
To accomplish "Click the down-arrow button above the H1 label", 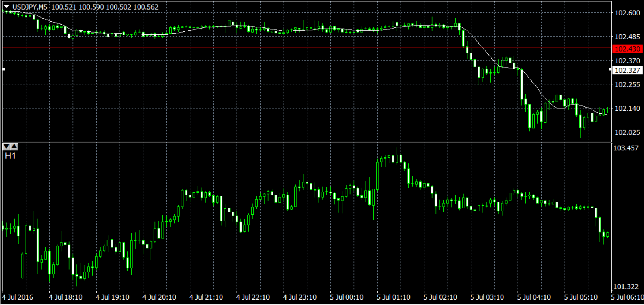I will point(6,147).
